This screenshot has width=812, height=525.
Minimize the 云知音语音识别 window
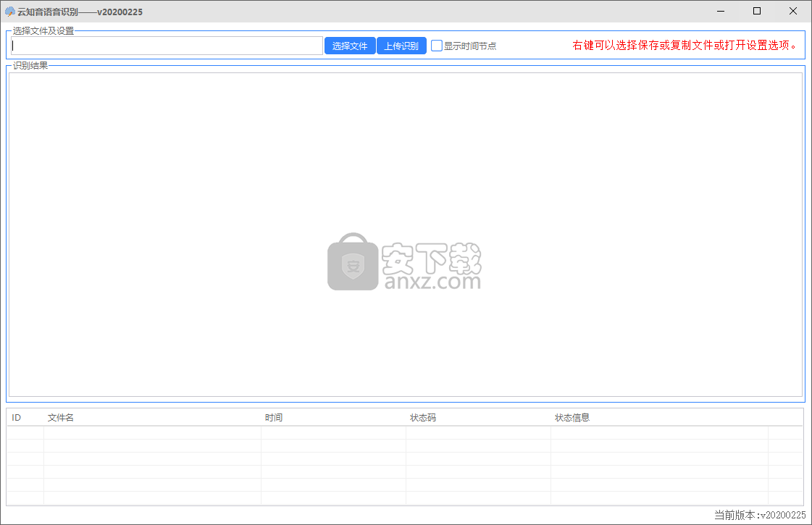(x=721, y=12)
